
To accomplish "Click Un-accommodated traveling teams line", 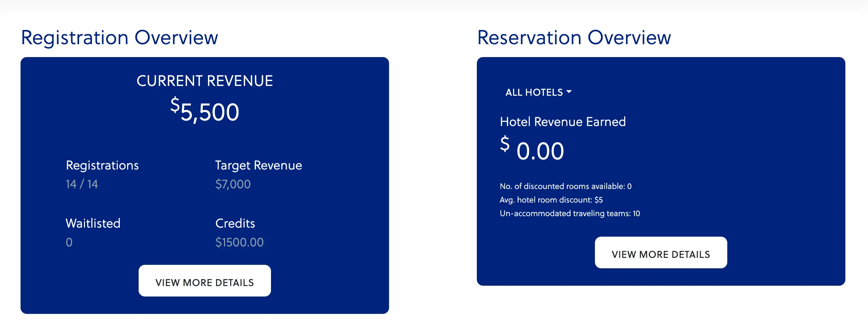I will click(570, 213).
